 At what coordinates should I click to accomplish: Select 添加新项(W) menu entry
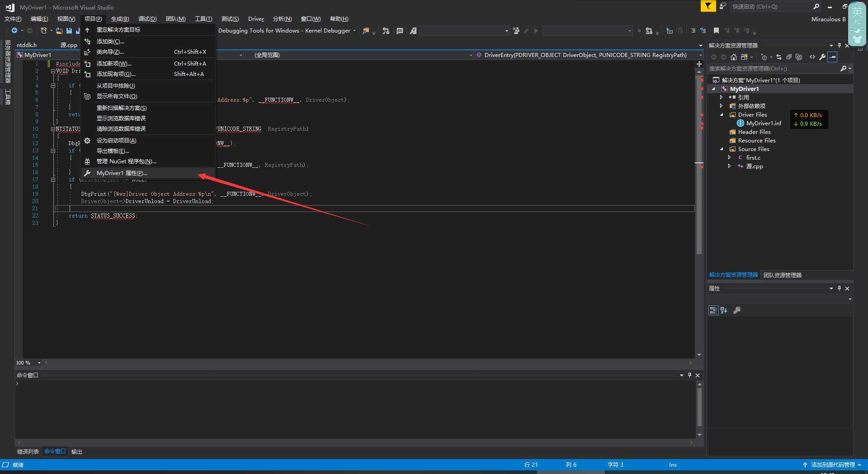[147, 64]
